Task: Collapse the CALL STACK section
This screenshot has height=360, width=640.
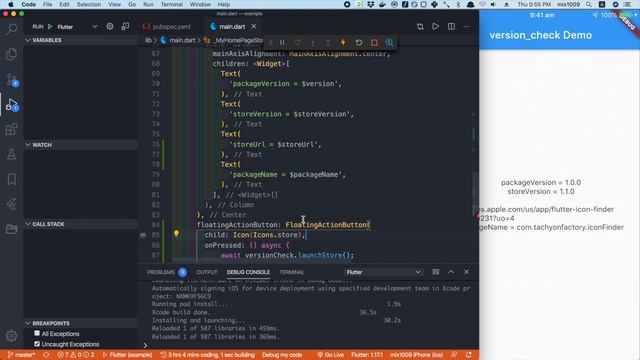Action: (x=28, y=224)
